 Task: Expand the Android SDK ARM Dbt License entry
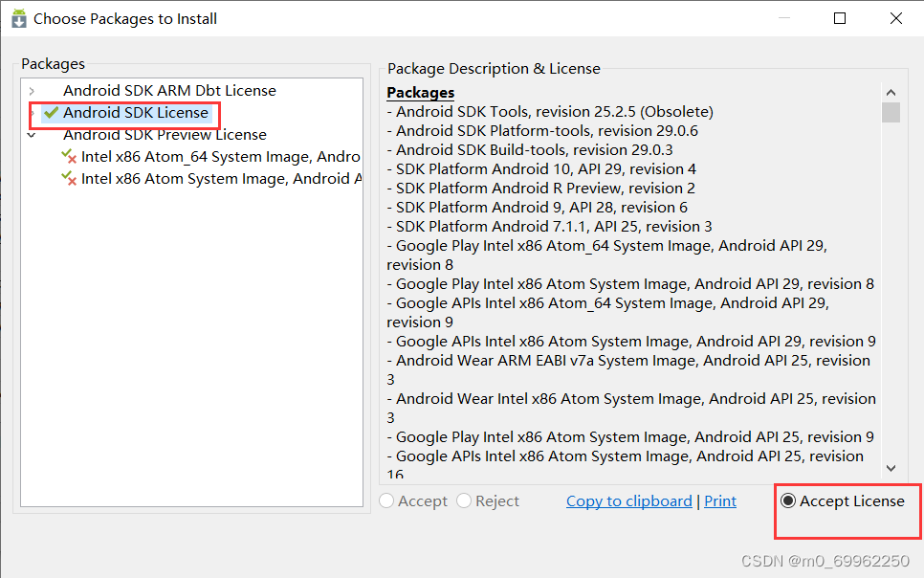tap(31, 91)
